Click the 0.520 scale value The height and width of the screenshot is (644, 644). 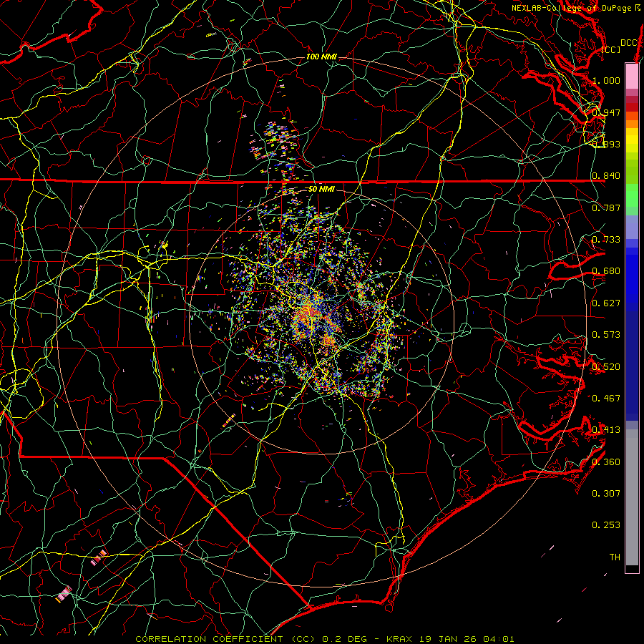(x=606, y=366)
